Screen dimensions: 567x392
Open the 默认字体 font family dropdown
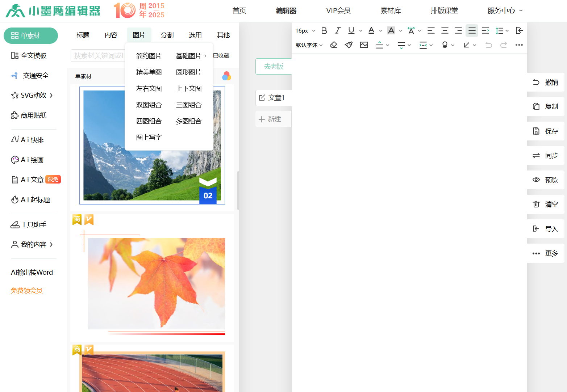click(309, 45)
